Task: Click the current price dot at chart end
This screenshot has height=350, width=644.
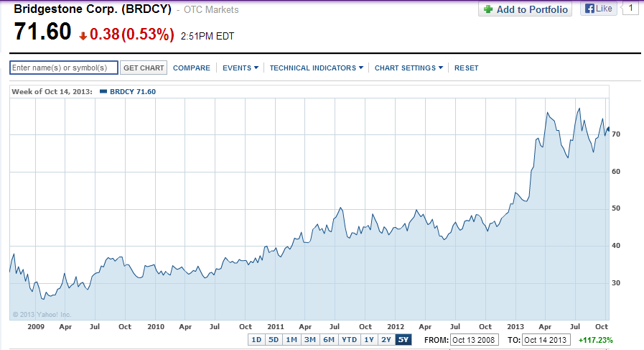Action: [x=608, y=129]
